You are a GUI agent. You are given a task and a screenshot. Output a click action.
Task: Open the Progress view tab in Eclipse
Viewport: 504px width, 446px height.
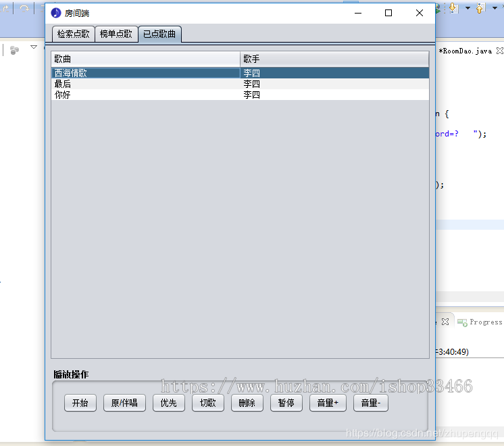click(480, 322)
